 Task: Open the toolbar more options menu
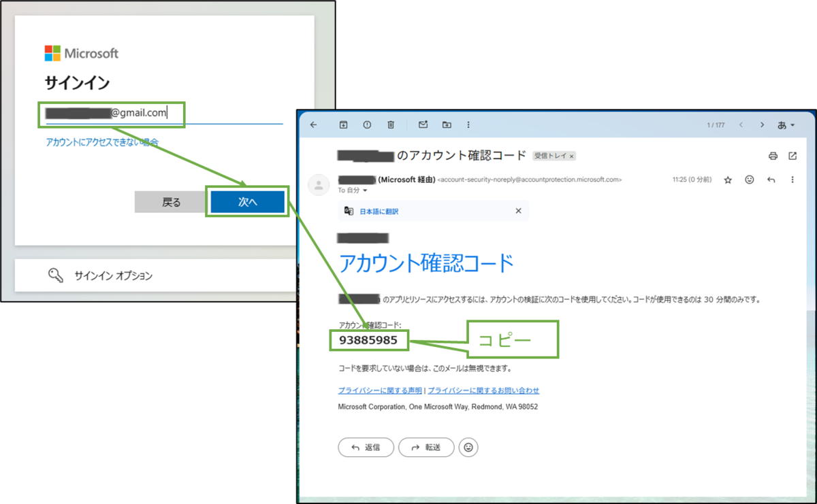point(468,124)
